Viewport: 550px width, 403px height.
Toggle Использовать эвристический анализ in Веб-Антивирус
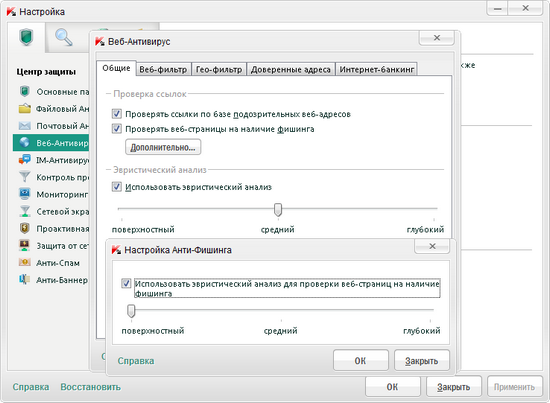(116, 187)
